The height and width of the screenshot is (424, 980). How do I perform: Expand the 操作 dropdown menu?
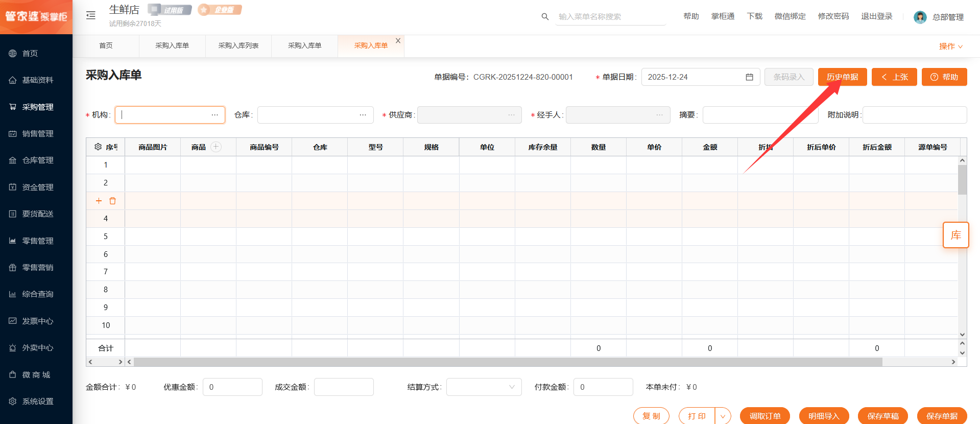pos(950,46)
